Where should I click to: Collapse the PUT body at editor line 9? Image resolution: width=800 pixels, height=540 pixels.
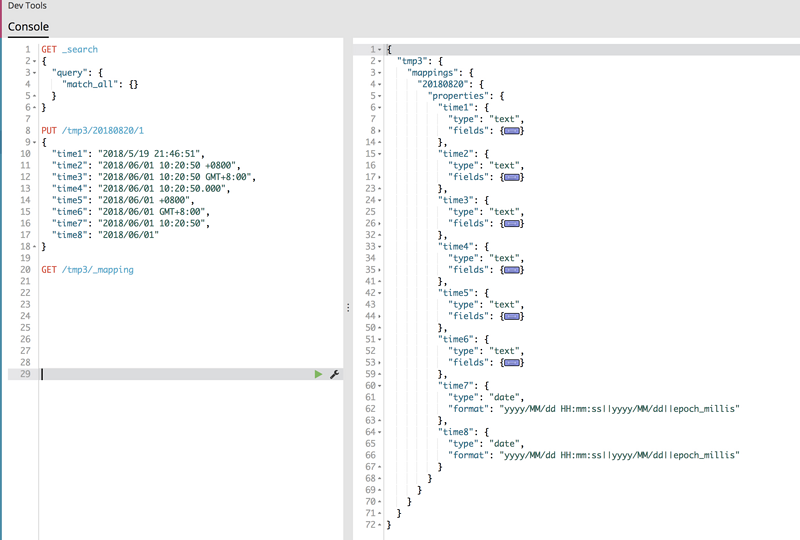pyautogui.click(x=34, y=142)
